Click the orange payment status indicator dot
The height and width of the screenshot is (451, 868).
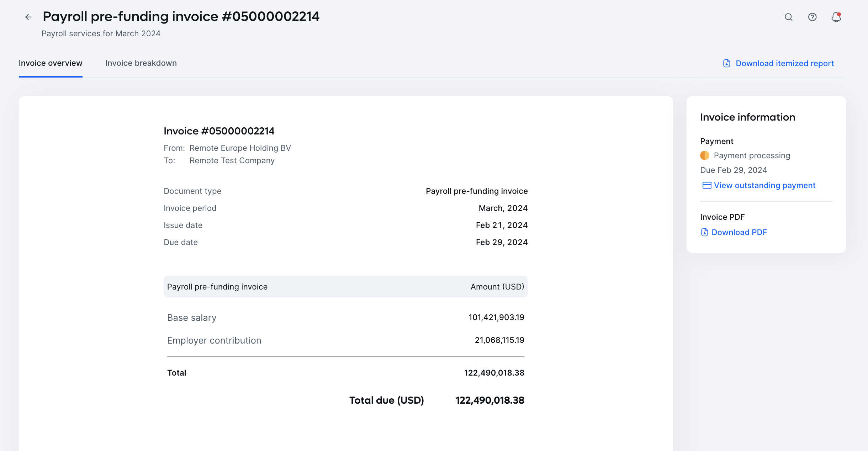(705, 155)
